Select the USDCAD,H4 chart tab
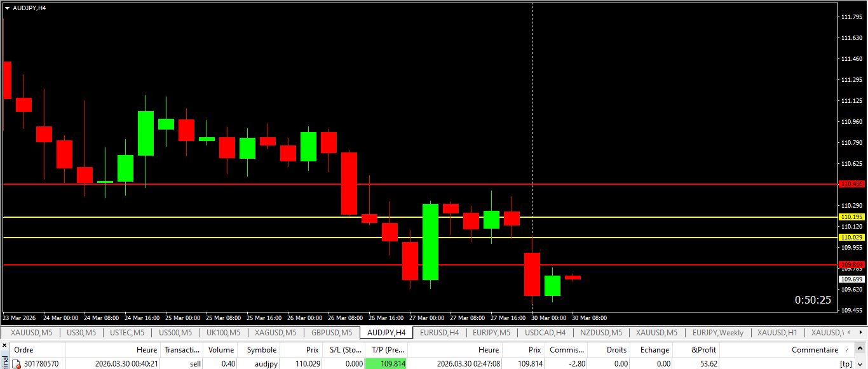Viewport: 868px width, 369px height. [545, 333]
